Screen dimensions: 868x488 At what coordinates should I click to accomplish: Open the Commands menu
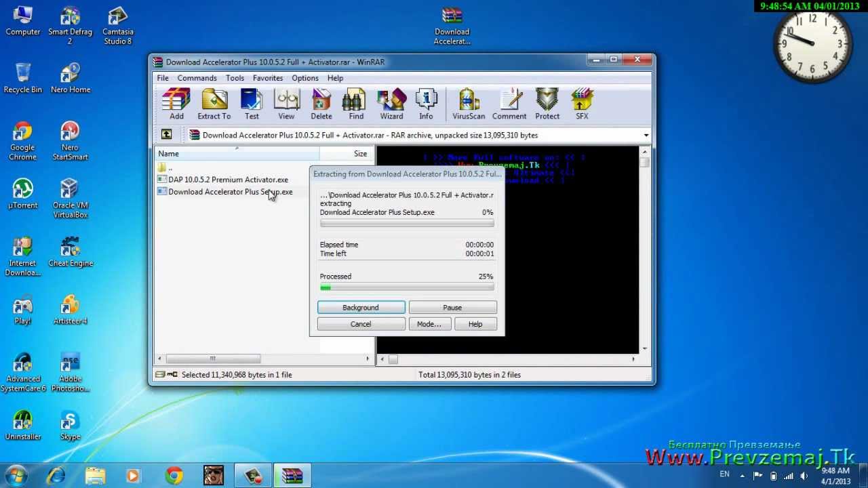click(x=197, y=78)
